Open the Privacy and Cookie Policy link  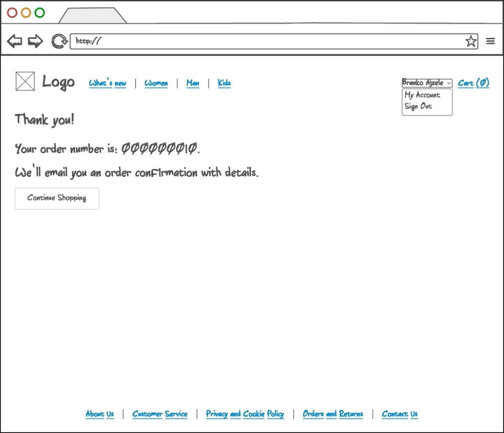click(245, 414)
